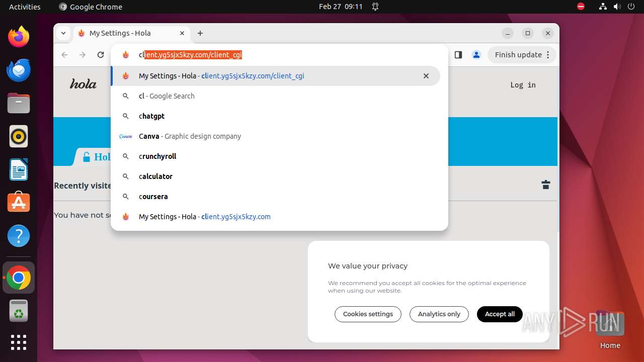Click the clear history broom icon
This screenshot has width=644, height=362.
click(x=546, y=185)
